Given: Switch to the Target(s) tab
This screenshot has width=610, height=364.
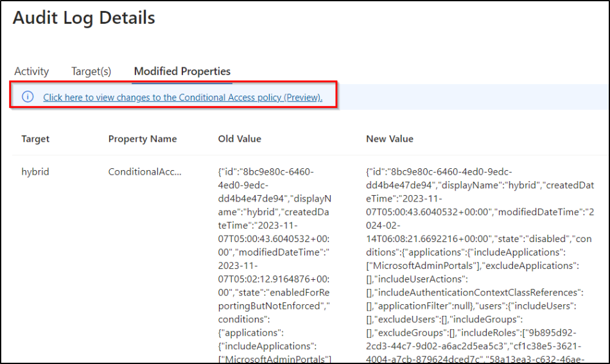Looking at the screenshot, I should pos(91,71).
